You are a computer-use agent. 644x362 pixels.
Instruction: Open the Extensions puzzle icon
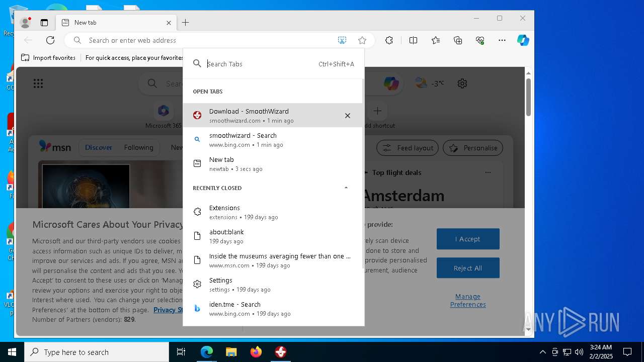[389, 40]
